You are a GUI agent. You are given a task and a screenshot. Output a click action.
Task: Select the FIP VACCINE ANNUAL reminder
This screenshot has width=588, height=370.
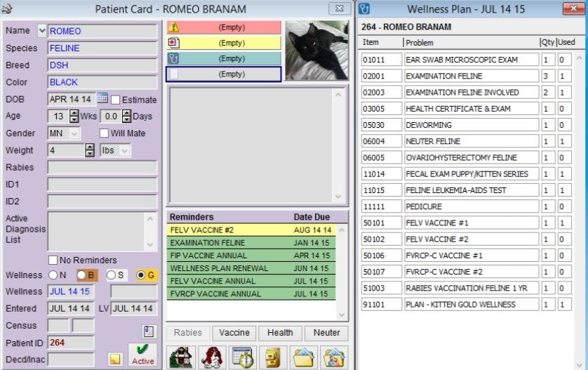[251, 256]
